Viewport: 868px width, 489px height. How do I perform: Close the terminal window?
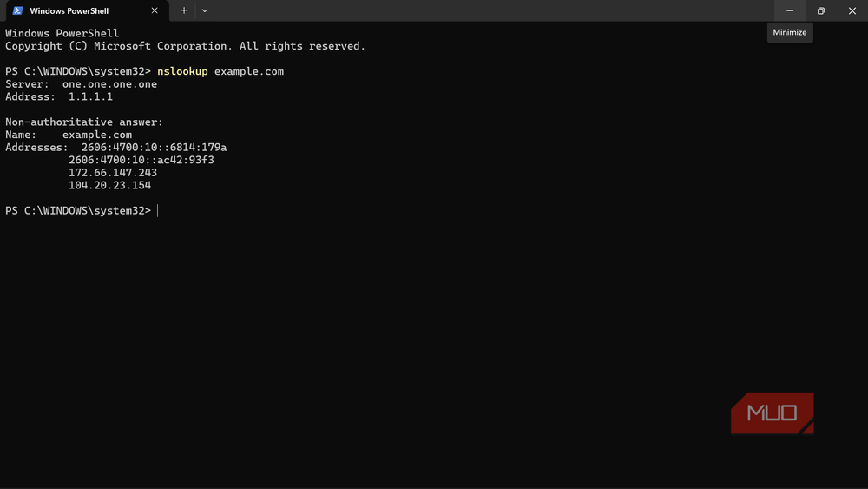tap(852, 10)
